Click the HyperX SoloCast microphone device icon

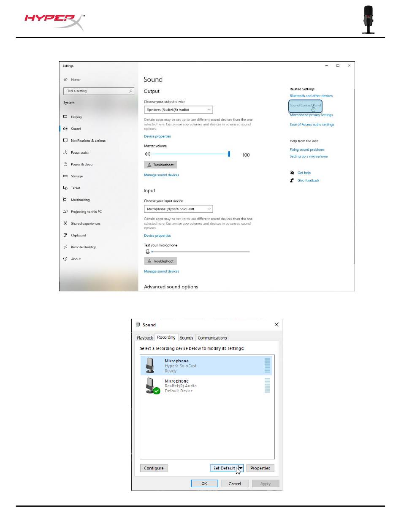click(150, 366)
